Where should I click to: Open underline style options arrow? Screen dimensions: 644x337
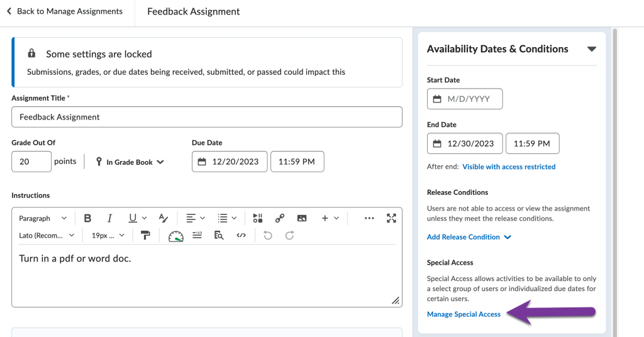click(x=144, y=218)
